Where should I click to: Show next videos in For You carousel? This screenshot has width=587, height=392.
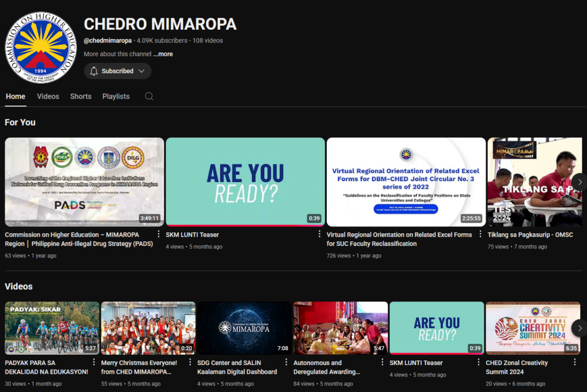(x=580, y=182)
